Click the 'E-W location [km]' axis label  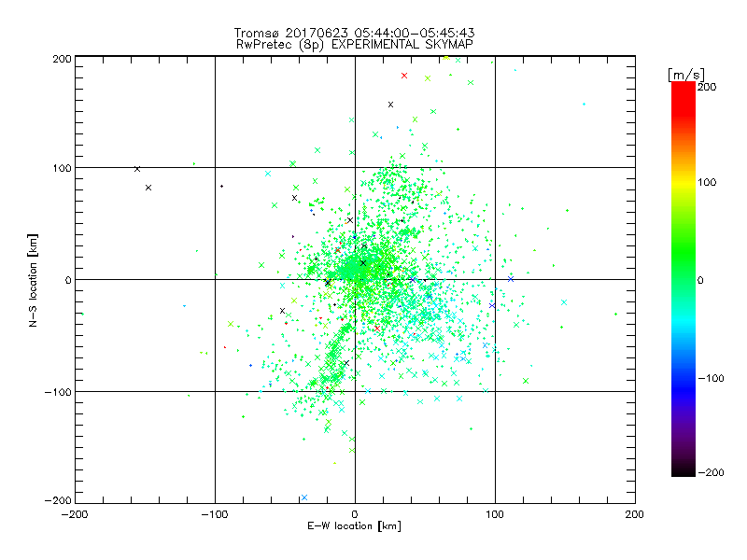click(354, 525)
